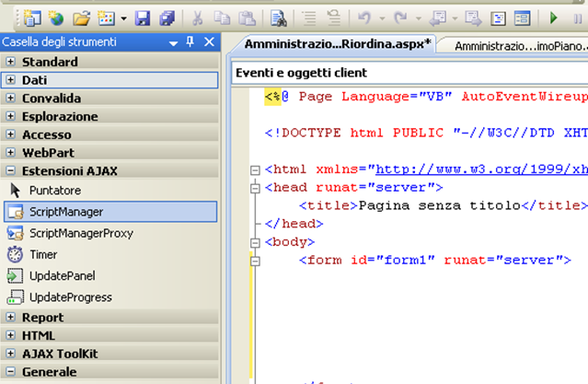
Task: Open the Redo history dropdown arrow
Action: click(419, 18)
